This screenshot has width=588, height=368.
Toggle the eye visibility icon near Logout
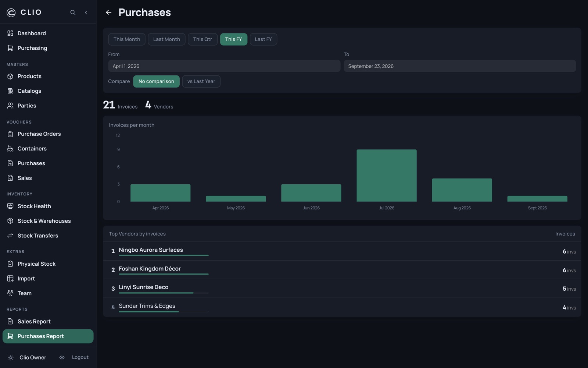[62, 358]
